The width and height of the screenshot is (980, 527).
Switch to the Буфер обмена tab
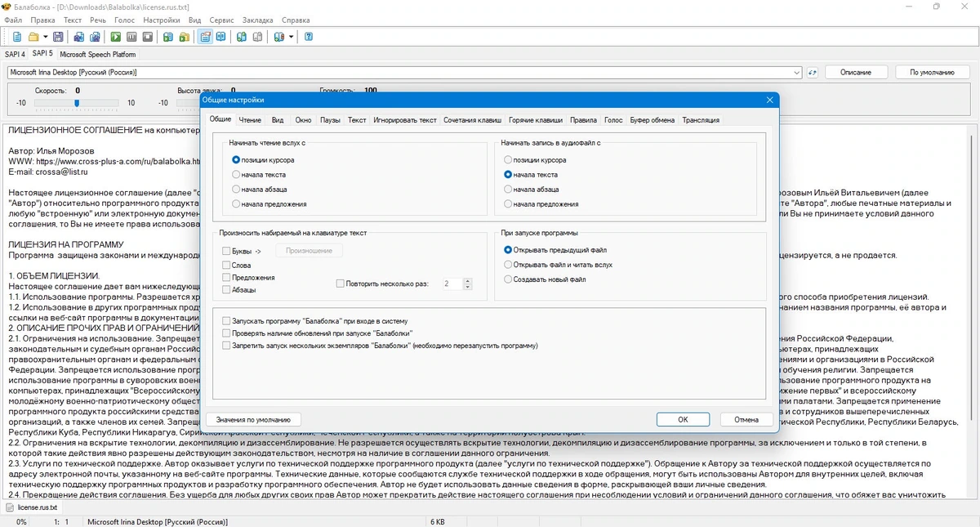tap(653, 120)
